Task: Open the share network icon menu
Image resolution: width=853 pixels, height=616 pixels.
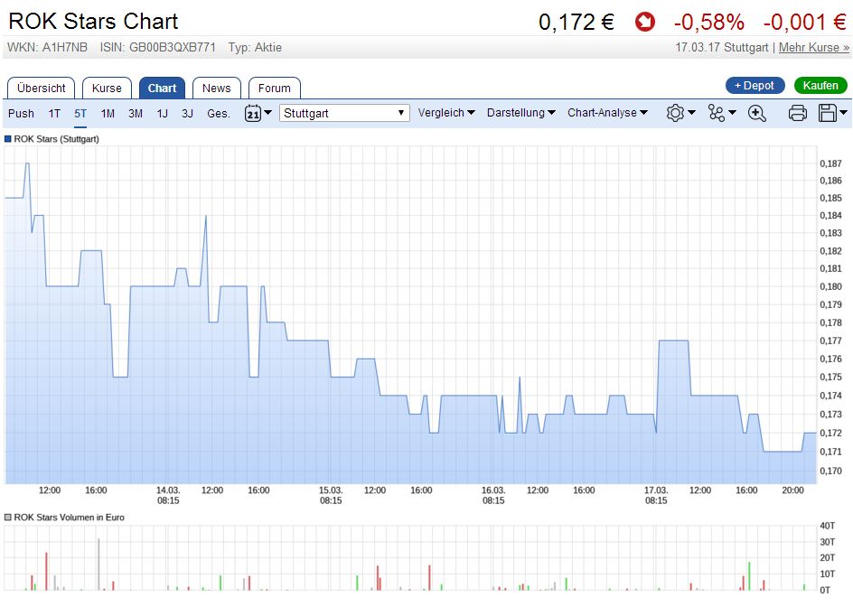Action: (716, 113)
